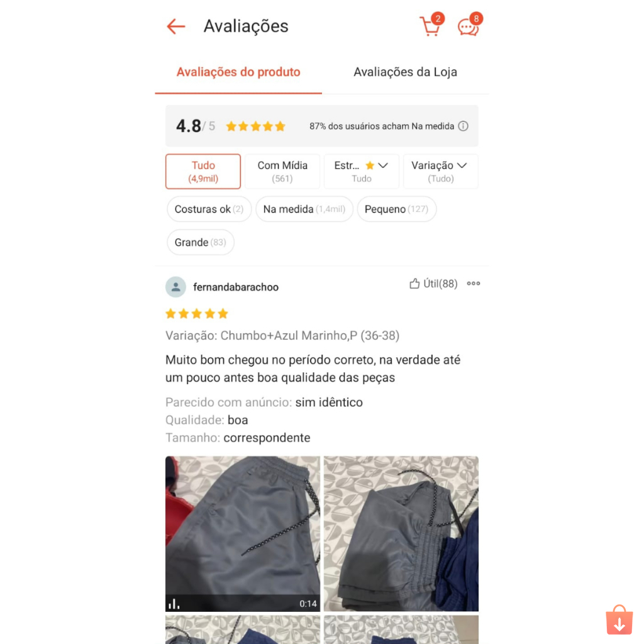Select the Avaliações do produto tab
644x644 pixels.
(238, 72)
